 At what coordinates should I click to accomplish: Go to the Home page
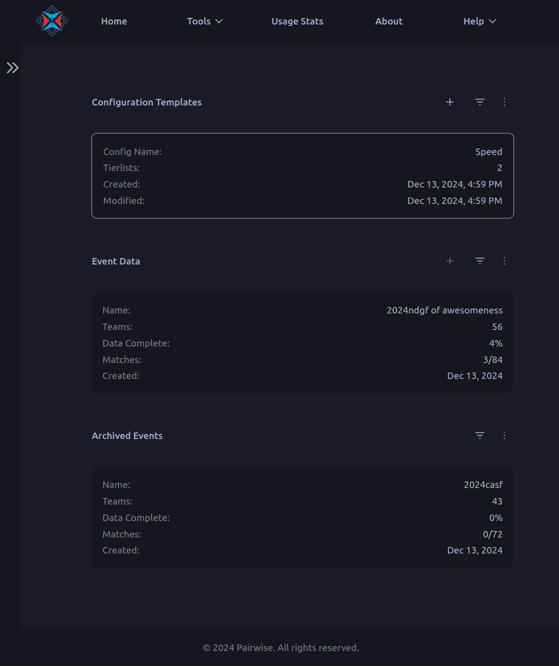point(114,21)
